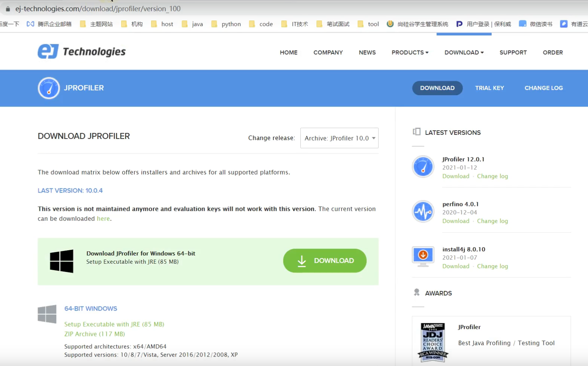Open the Change release dropdown
Screen dimensions: 588x366
pyautogui.click(x=339, y=138)
